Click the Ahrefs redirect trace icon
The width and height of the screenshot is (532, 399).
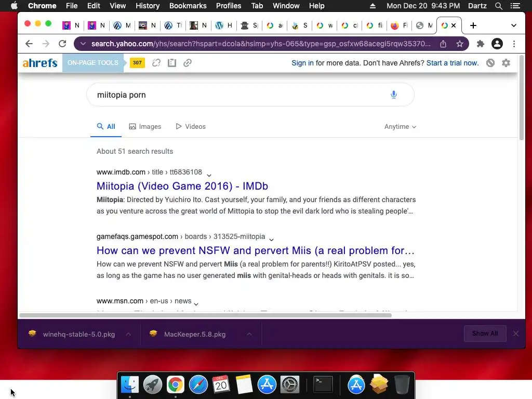pos(156,63)
